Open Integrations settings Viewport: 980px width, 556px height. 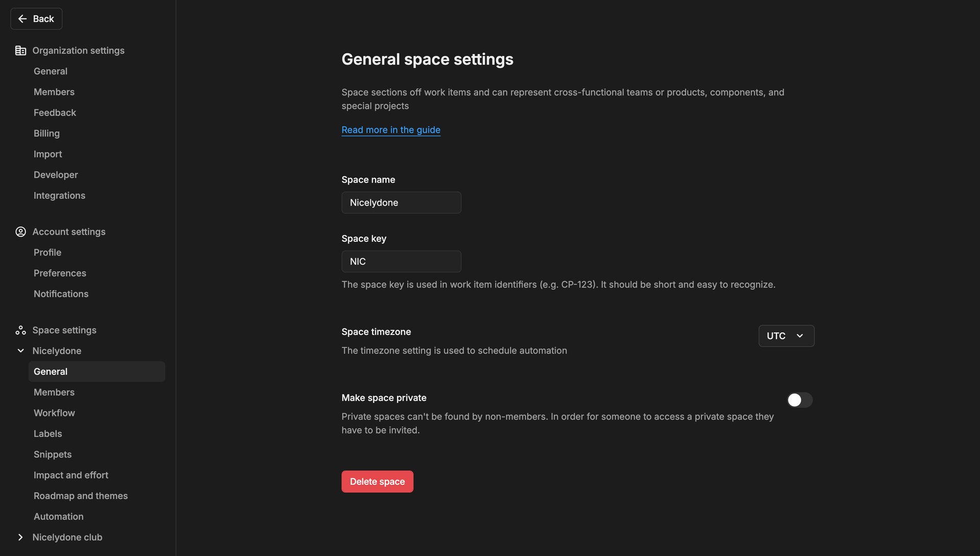pos(59,195)
